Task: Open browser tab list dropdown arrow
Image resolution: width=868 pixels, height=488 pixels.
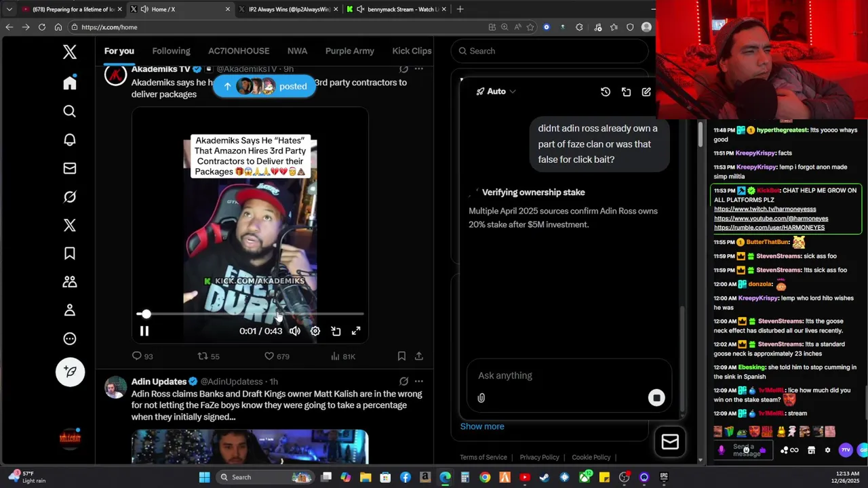Action: point(9,9)
